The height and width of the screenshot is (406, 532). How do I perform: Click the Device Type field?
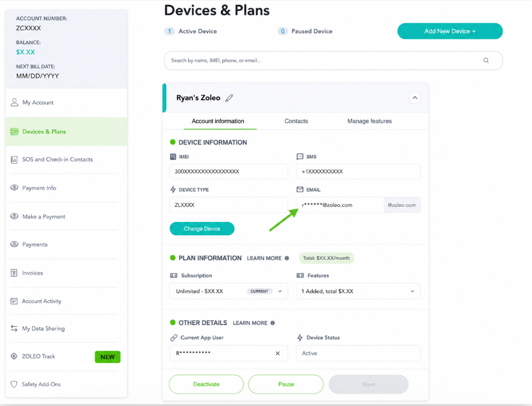pos(229,205)
